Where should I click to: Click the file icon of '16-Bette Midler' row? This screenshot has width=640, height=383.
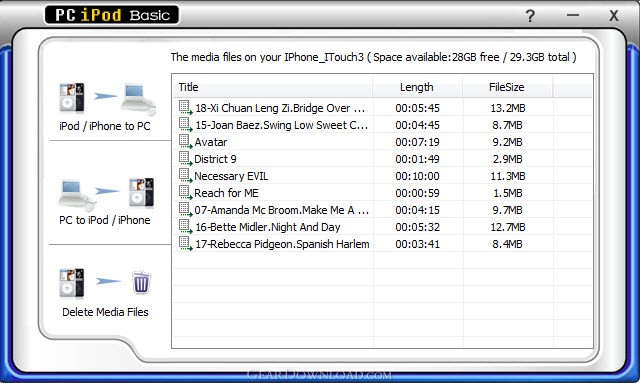(185, 227)
